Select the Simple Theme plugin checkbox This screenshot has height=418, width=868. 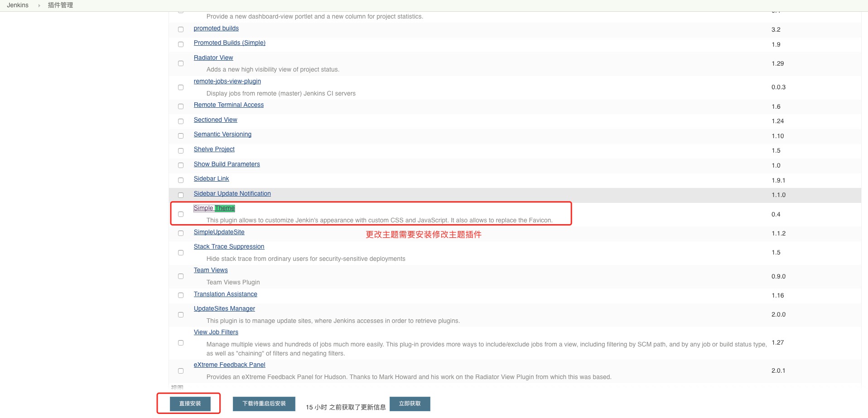(x=181, y=214)
